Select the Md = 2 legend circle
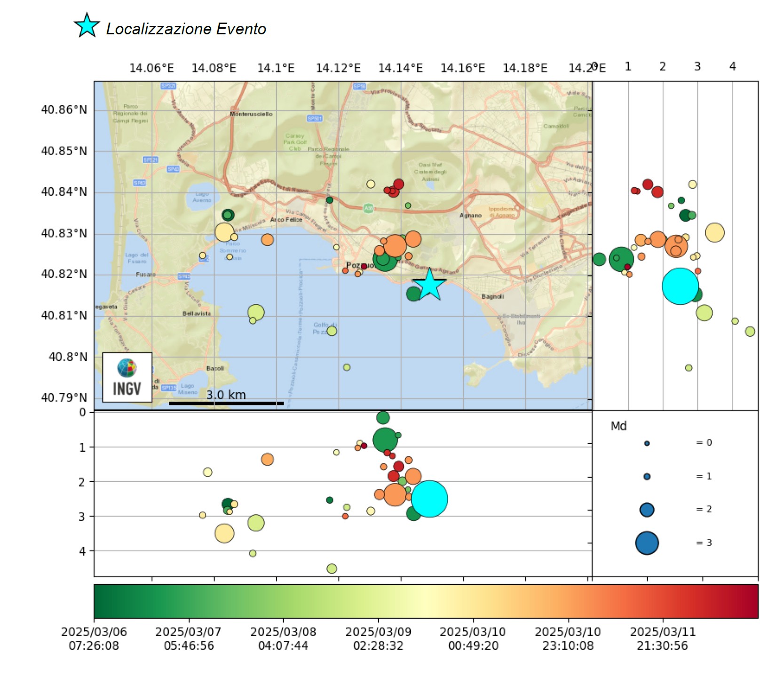Viewport: 784px width, 676px height. click(647, 509)
